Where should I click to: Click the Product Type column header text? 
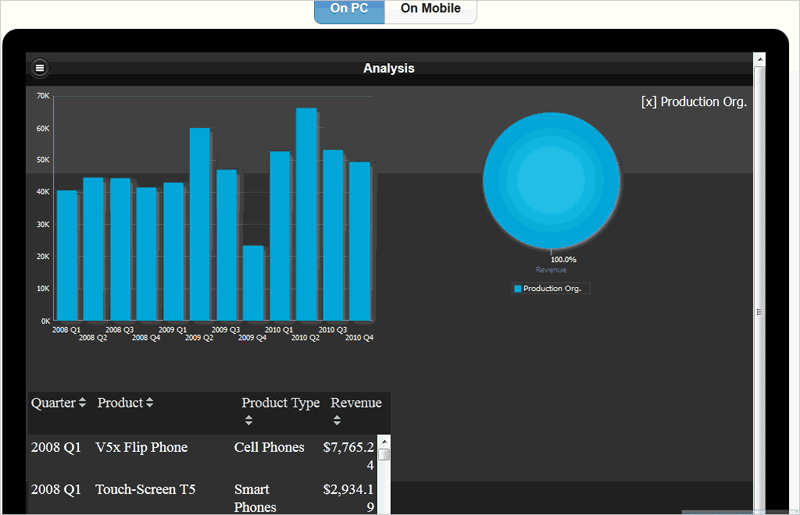click(x=281, y=403)
